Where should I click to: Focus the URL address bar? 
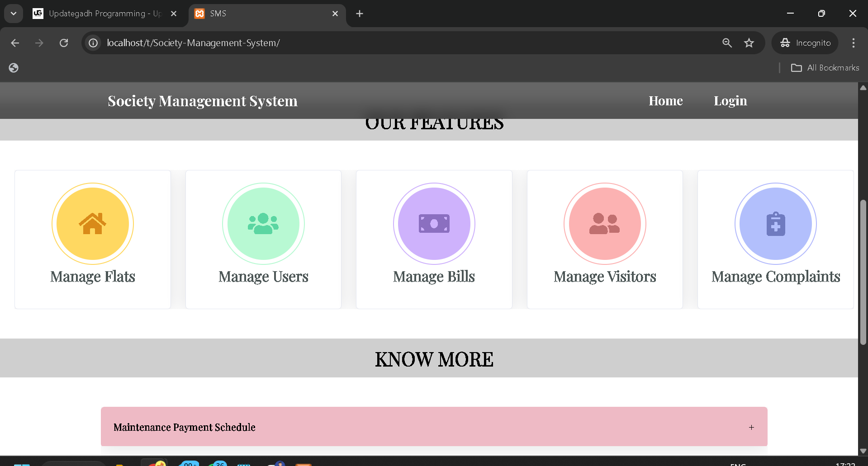click(x=362, y=43)
